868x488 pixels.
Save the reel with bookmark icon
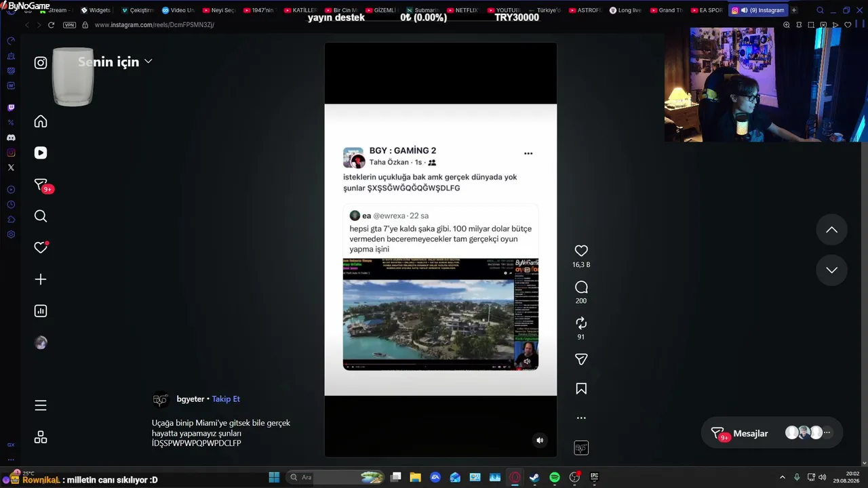click(x=581, y=388)
